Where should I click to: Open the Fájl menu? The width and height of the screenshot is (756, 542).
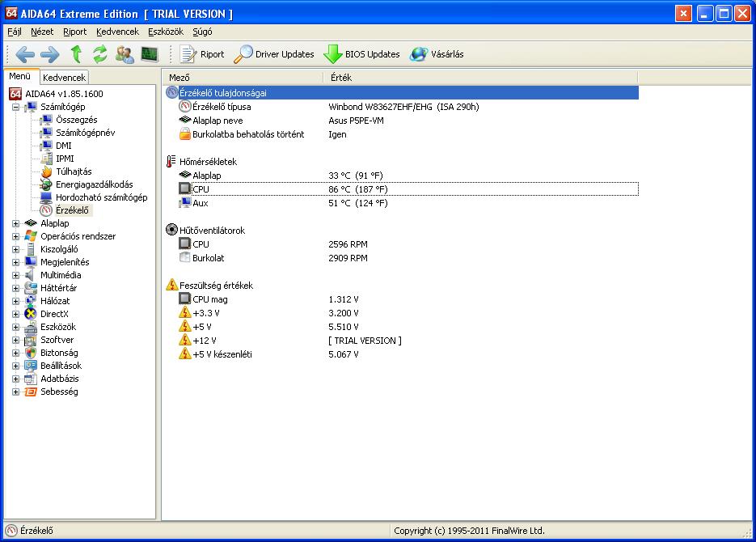pyautogui.click(x=15, y=32)
